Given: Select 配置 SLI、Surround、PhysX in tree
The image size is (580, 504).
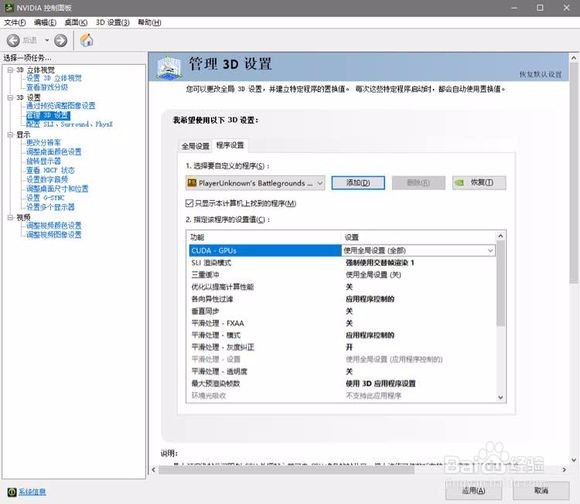Looking at the screenshot, I should (x=69, y=124).
